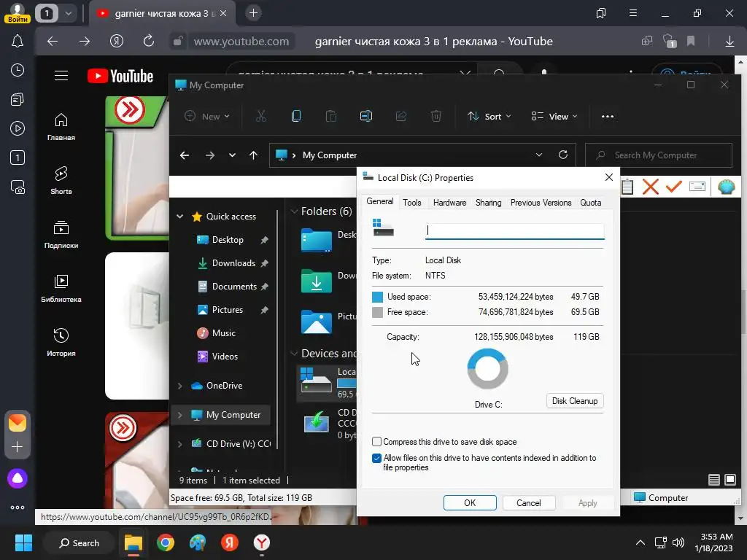Switch to details view icon in Explorer status bar
747x560 pixels.
(x=713, y=480)
